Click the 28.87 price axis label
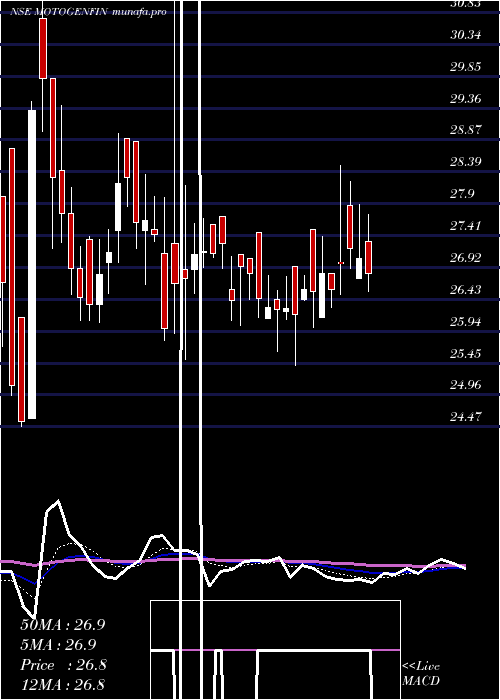Screen dimensions: 500x700 (x=466, y=130)
